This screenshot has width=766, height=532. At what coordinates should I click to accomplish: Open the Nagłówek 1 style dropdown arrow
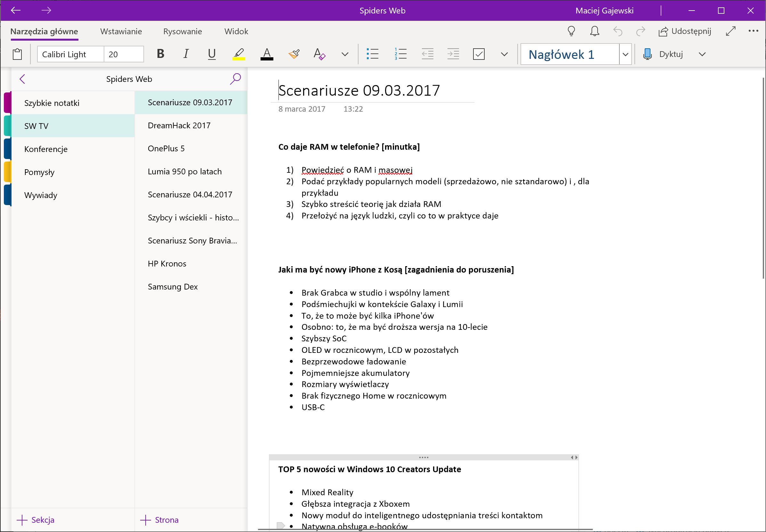pyautogui.click(x=625, y=54)
